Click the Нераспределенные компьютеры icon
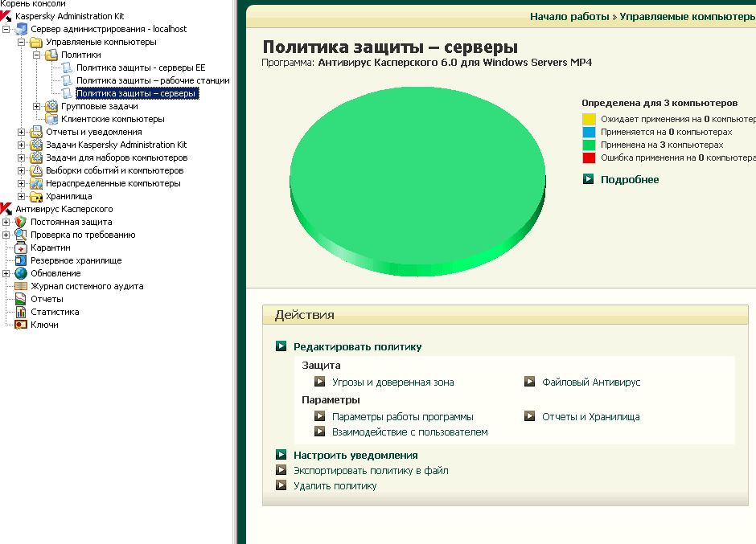This screenshot has width=756, height=544. [36, 183]
